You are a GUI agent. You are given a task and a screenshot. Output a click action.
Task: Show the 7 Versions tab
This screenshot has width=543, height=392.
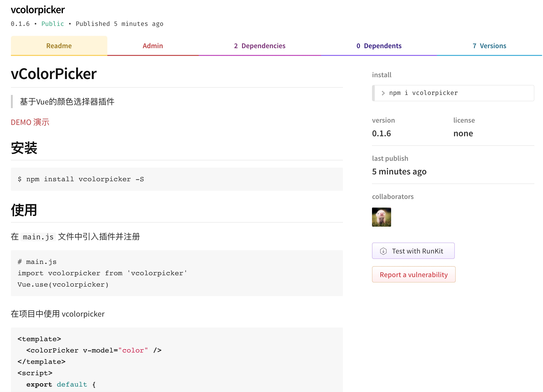(x=489, y=46)
